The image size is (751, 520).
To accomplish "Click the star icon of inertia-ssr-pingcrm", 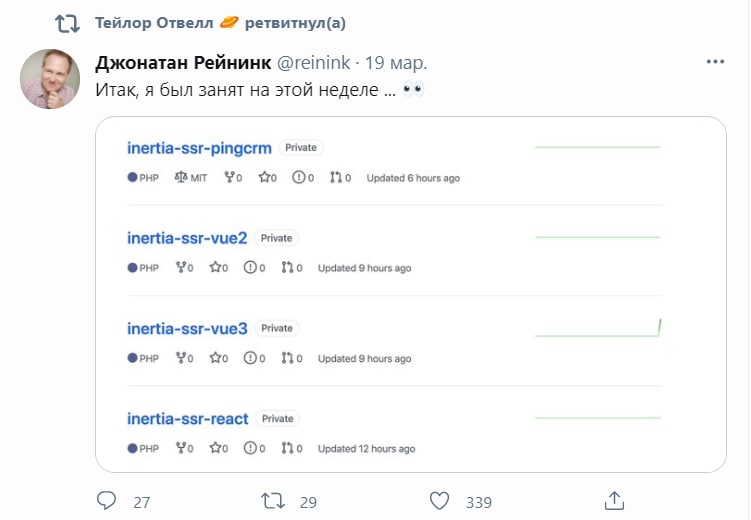I will click(x=264, y=178).
